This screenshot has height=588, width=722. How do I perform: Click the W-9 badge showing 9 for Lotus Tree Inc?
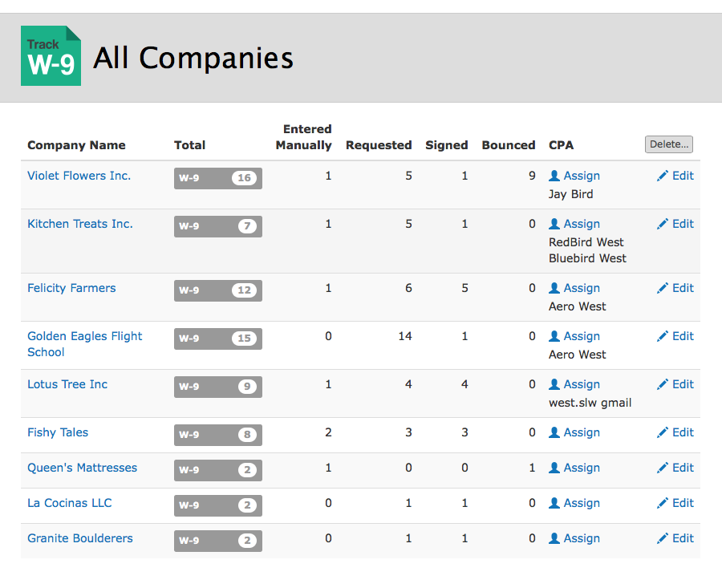click(x=217, y=387)
